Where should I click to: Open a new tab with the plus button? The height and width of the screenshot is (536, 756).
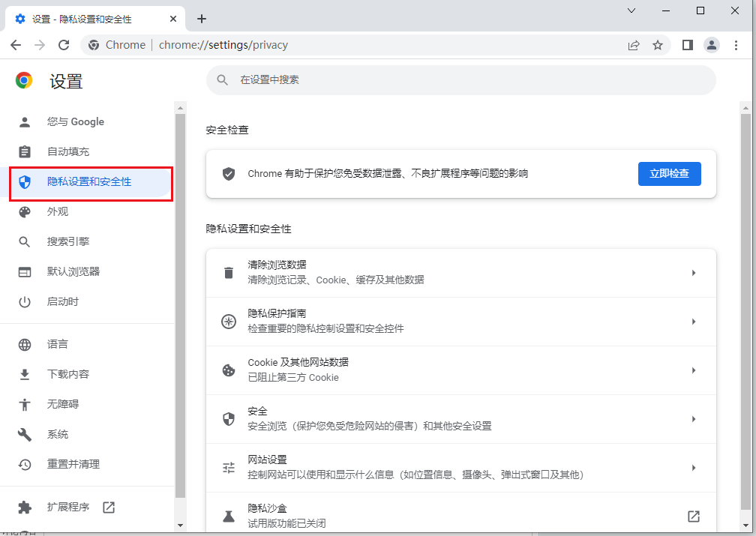coord(202,19)
